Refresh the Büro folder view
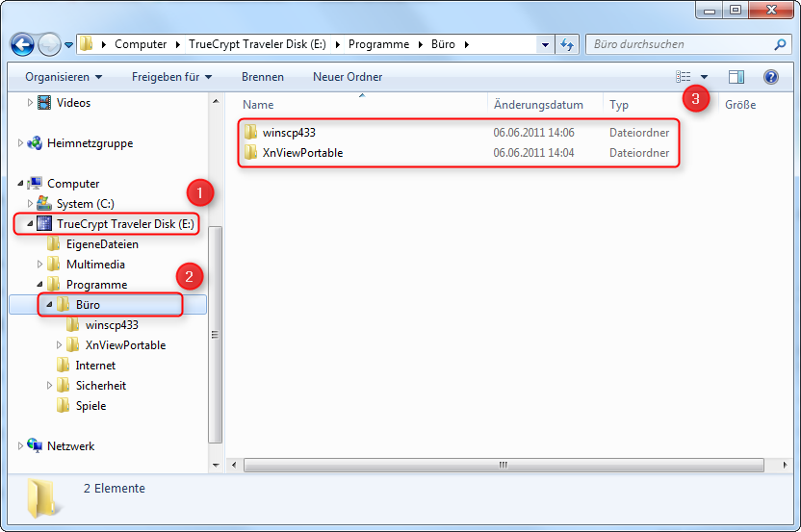Screen dimensions: 801x532 pyautogui.click(x=566, y=44)
